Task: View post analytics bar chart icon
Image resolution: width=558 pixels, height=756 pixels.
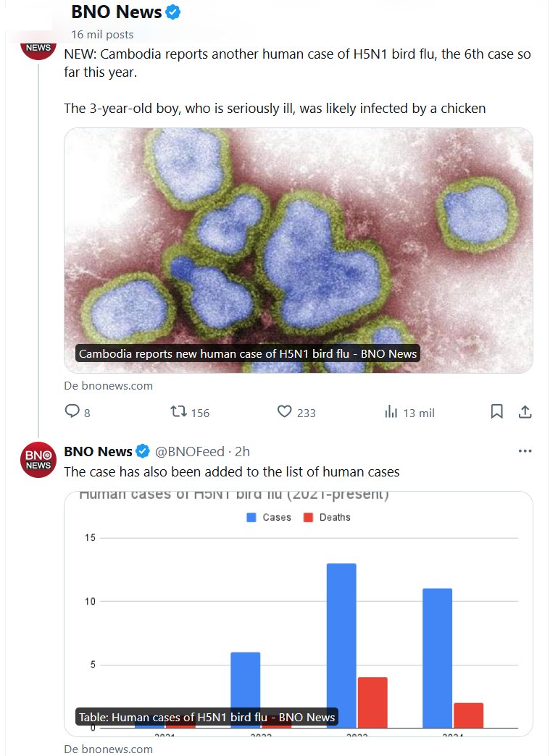Action: (x=391, y=412)
